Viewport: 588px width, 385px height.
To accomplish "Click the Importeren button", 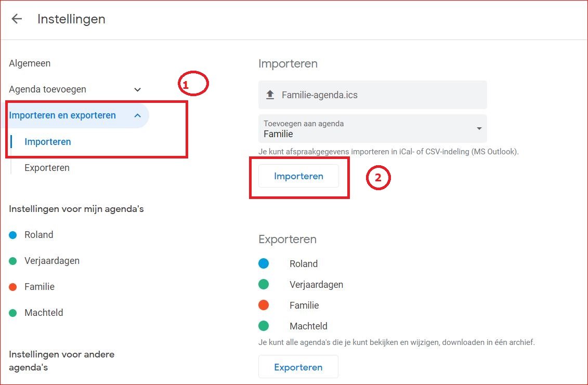I will 298,176.
